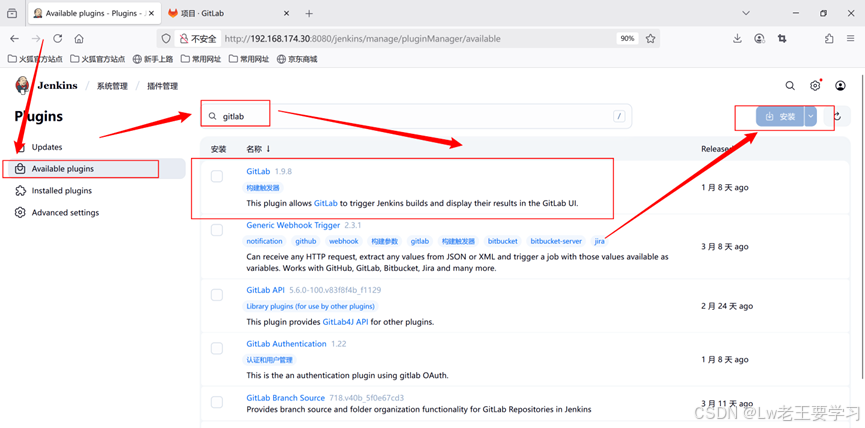Go to 系统管理 breadcrumb

tap(112, 86)
